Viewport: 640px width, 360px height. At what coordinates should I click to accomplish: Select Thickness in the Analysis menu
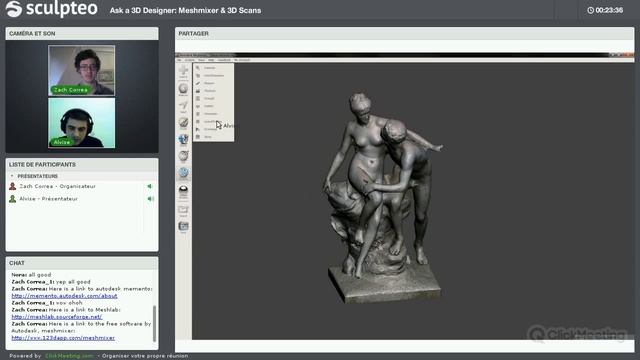(213, 91)
